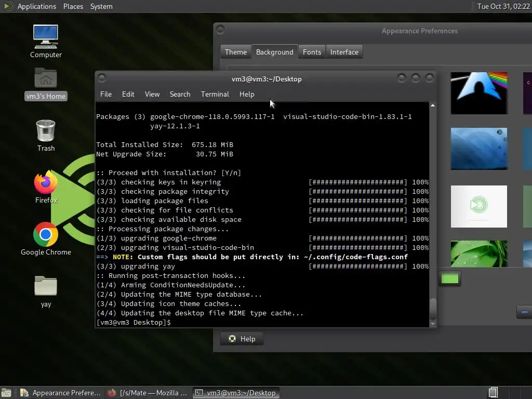Open the terminal View menu

point(152,95)
